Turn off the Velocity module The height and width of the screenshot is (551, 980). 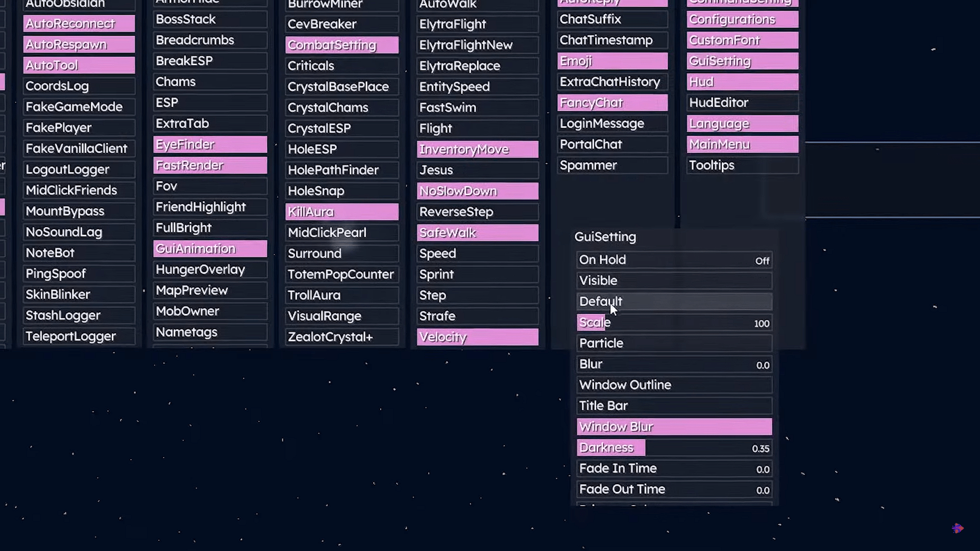477,337
